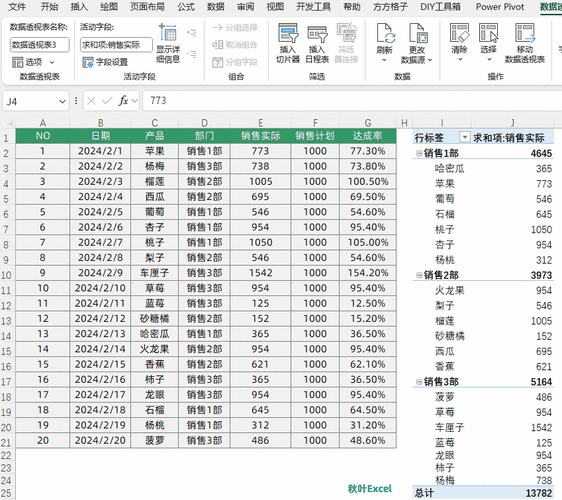This screenshot has height=500, width=562.
Task: Open the dropdown arrow next to 选项
Action: pos(52,62)
